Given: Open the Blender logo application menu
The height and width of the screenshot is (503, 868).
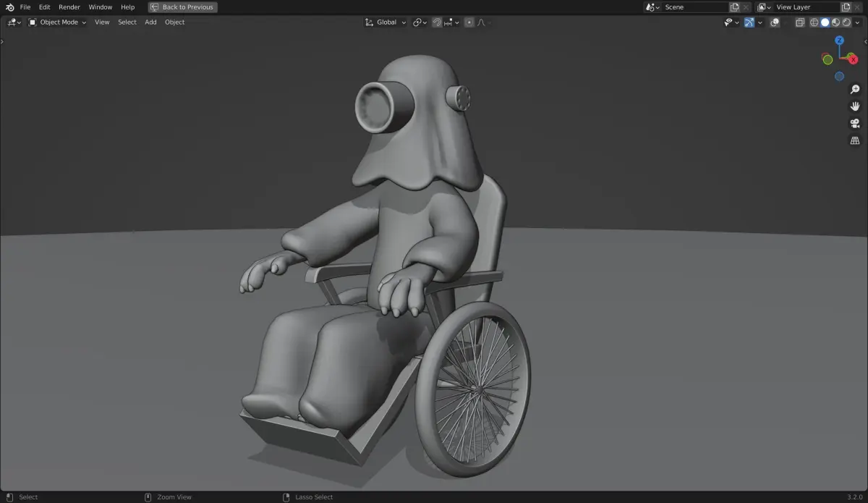Looking at the screenshot, I should [9, 7].
